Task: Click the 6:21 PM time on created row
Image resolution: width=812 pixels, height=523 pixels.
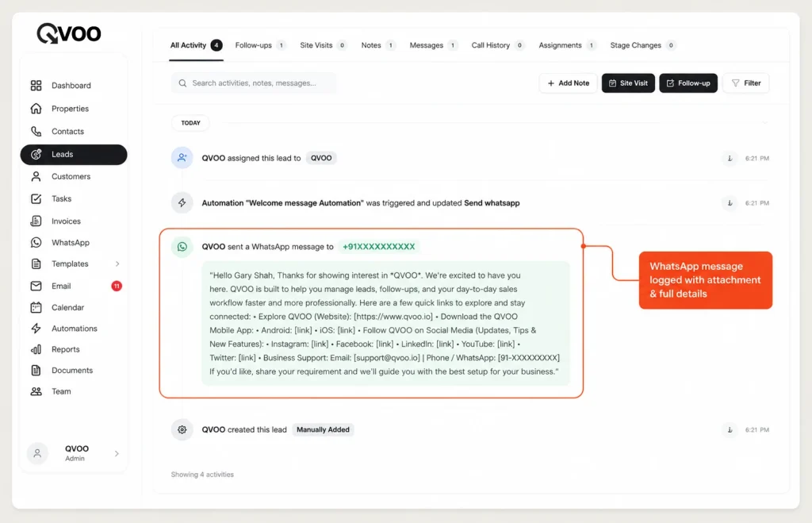Action: tap(757, 429)
